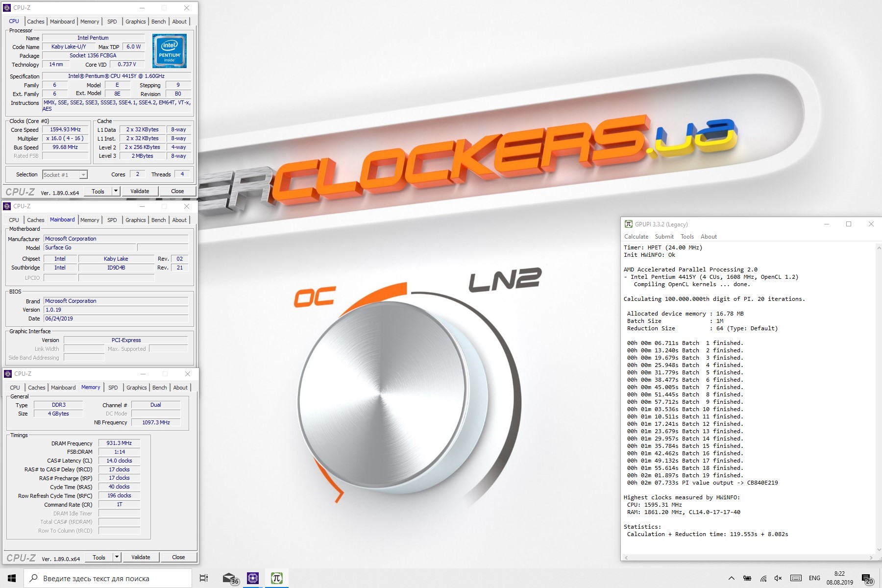This screenshot has width=882, height=588.
Task: Select SPD tab in Mainboard CPU-Z window
Action: coord(112,220)
